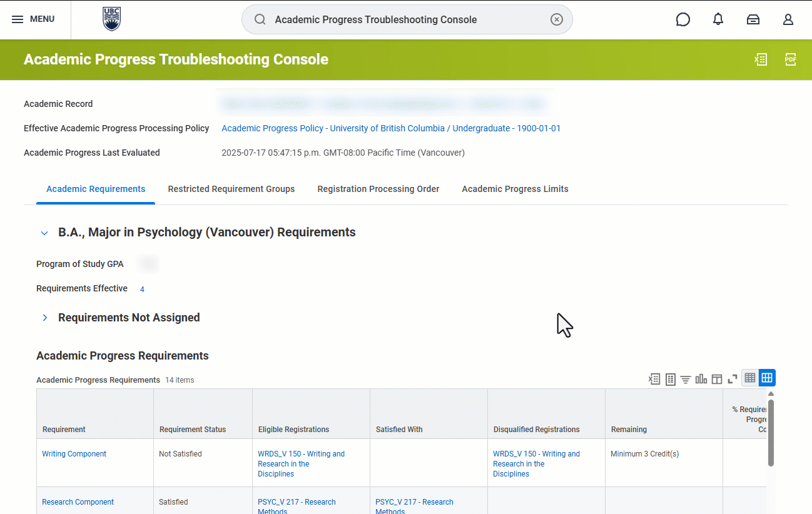Open the inbox tray icon

(x=753, y=19)
